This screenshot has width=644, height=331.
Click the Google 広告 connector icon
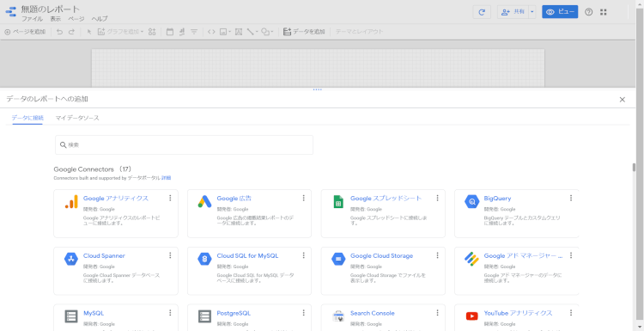tap(204, 201)
